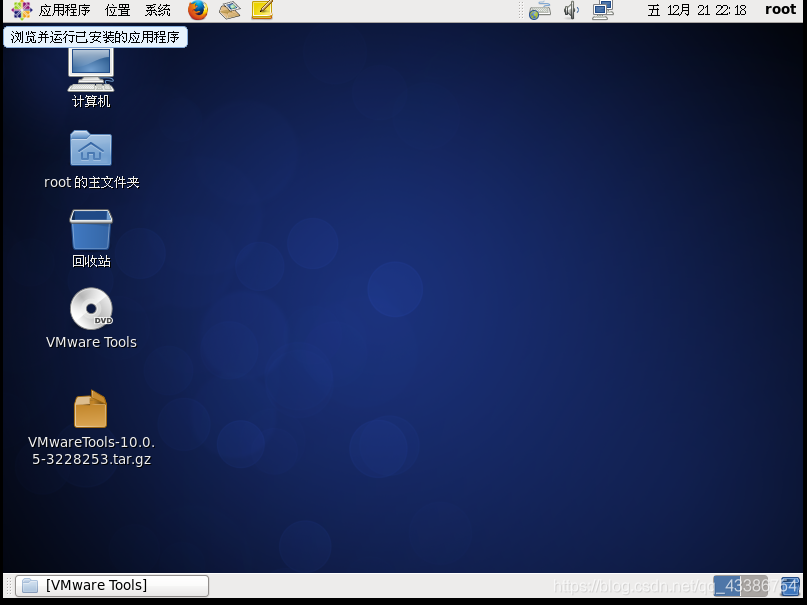The height and width of the screenshot is (605, 807).
Task: Click the 计算机 label text
Action: pos(91,101)
